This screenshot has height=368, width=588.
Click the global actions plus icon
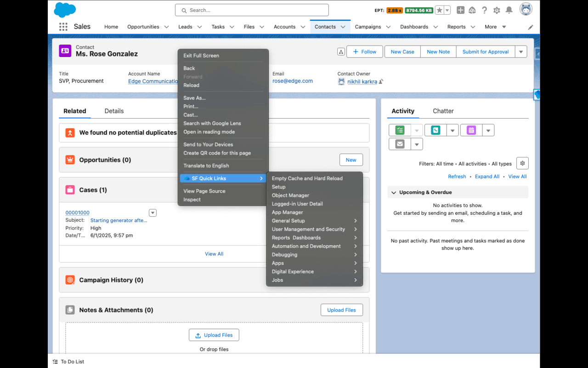click(460, 10)
